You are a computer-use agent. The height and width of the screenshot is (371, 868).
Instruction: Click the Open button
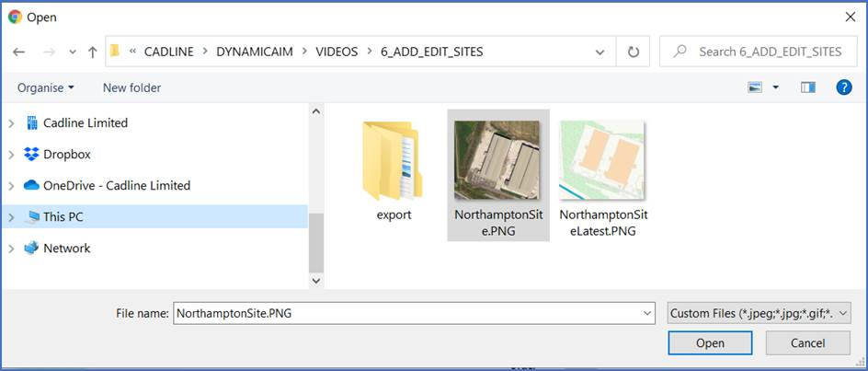pyautogui.click(x=710, y=342)
